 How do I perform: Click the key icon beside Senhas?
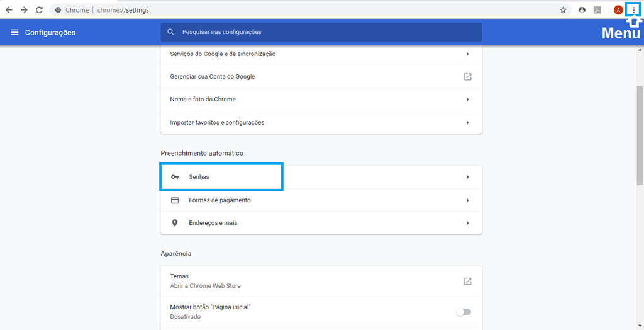(175, 177)
